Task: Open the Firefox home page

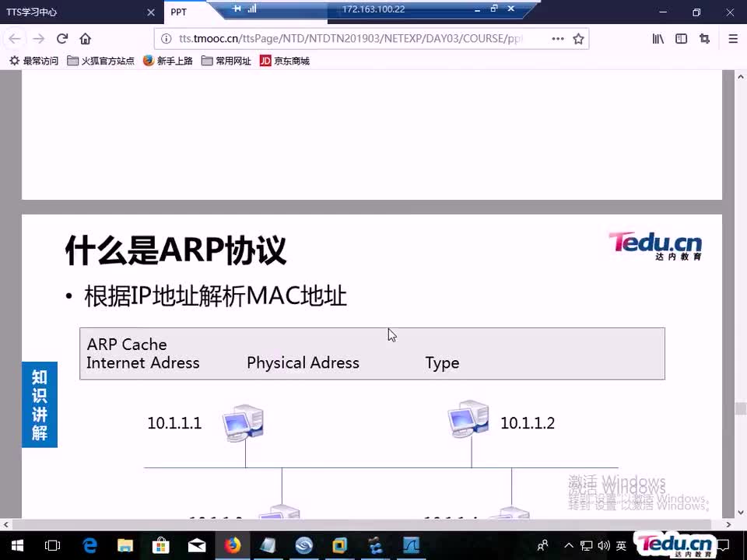Action: tap(86, 39)
